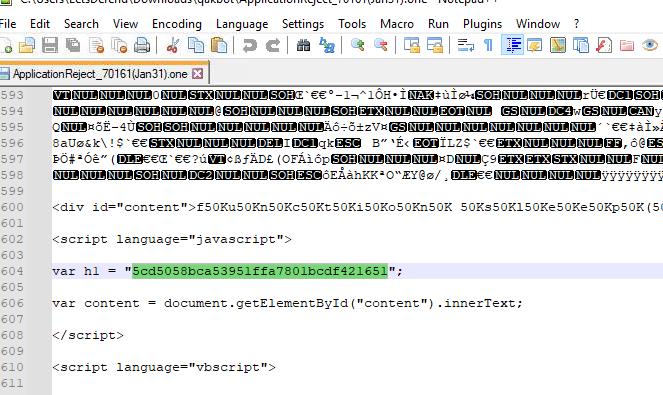Click line number 610 in margin

point(12,367)
